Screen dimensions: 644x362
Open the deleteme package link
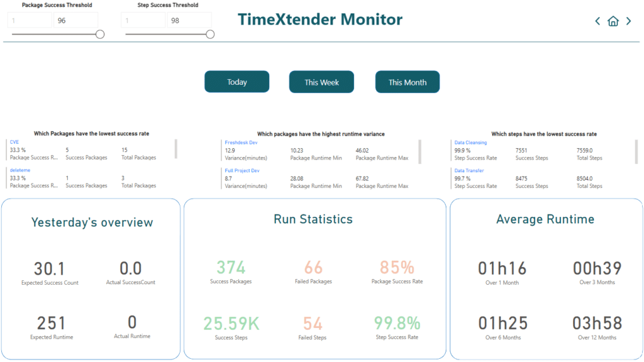point(19,170)
